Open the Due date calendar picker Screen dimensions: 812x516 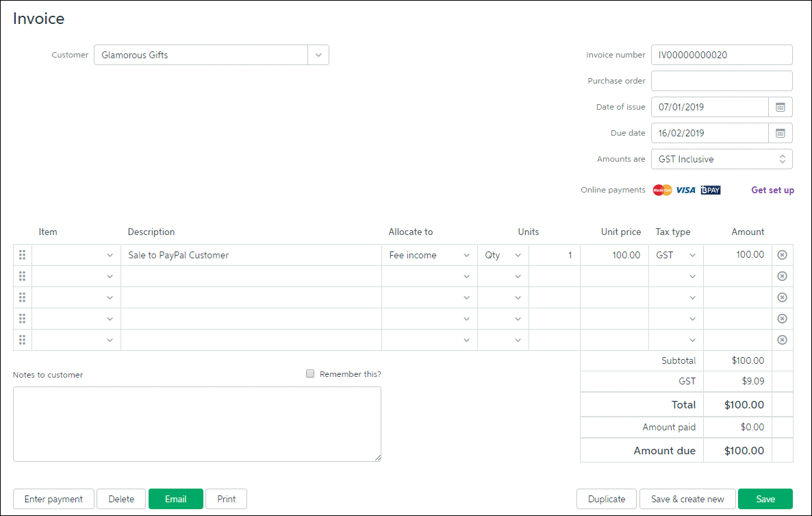coord(780,133)
